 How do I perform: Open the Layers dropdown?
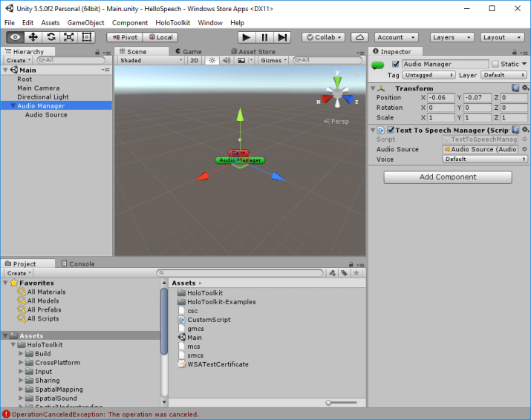[451, 37]
